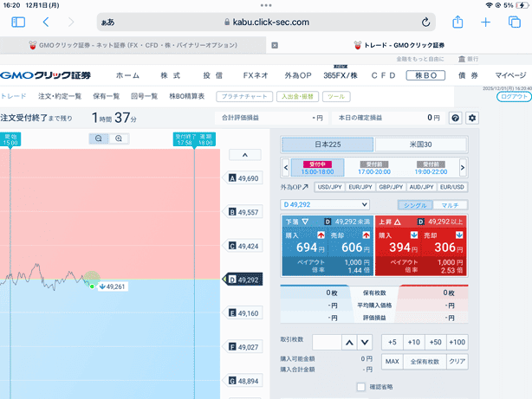Viewport: 532px width, 399px height.
Task: Open the USD/JPY 外為OP link
Action: click(x=329, y=187)
